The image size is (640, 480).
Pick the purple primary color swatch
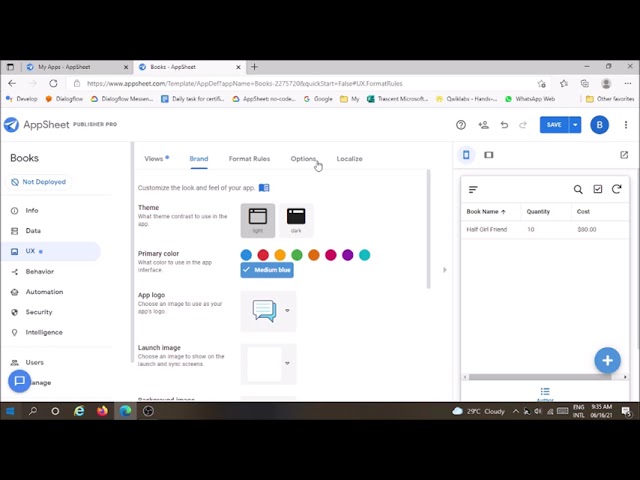(347, 255)
